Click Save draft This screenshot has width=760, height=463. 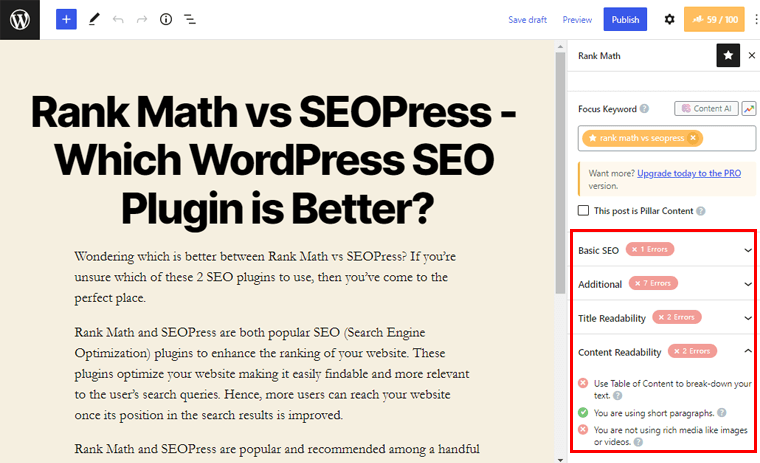coord(527,20)
